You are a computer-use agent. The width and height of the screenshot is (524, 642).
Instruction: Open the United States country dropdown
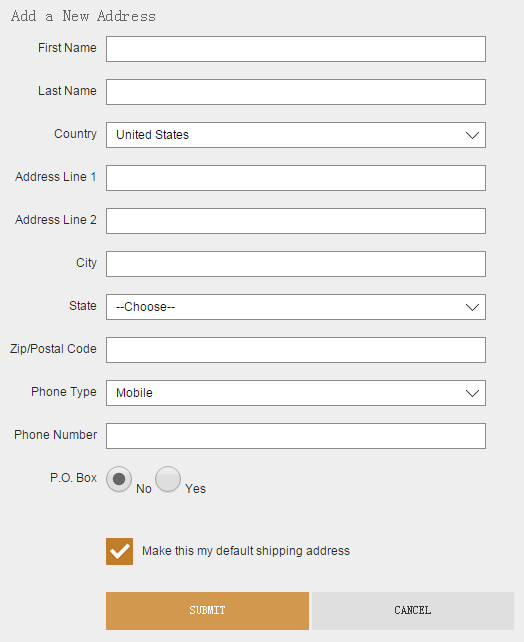point(296,135)
